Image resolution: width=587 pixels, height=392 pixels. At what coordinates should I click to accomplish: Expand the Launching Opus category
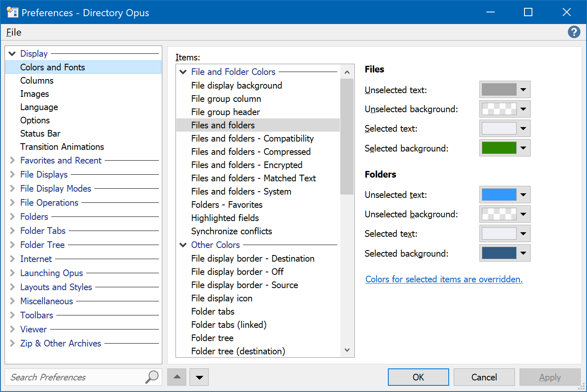click(12, 273)
